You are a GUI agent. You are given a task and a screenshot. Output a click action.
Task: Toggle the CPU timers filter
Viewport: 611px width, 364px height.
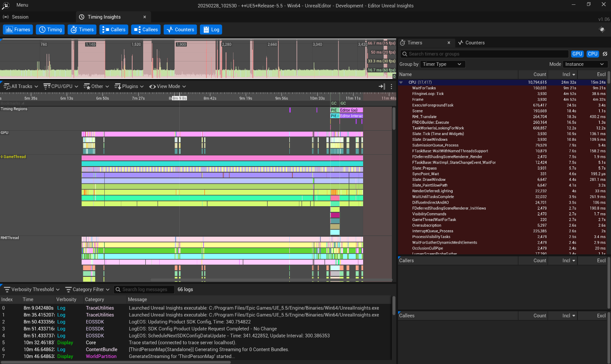(593, 54)
